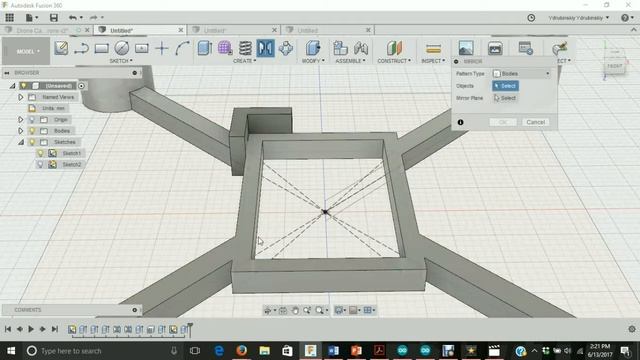Viewport: 640px width, 360px height.
Task: Toggle the Origin folder light bulb
Action: 32,120
